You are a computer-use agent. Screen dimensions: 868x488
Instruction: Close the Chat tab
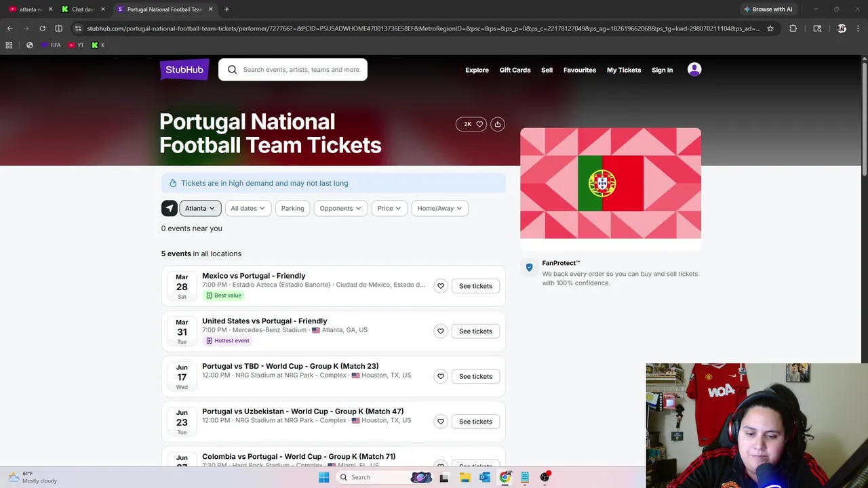(103, 9)
